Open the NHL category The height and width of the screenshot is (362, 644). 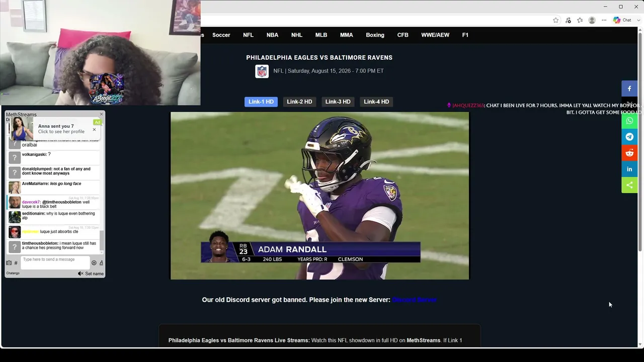point(297,35)
